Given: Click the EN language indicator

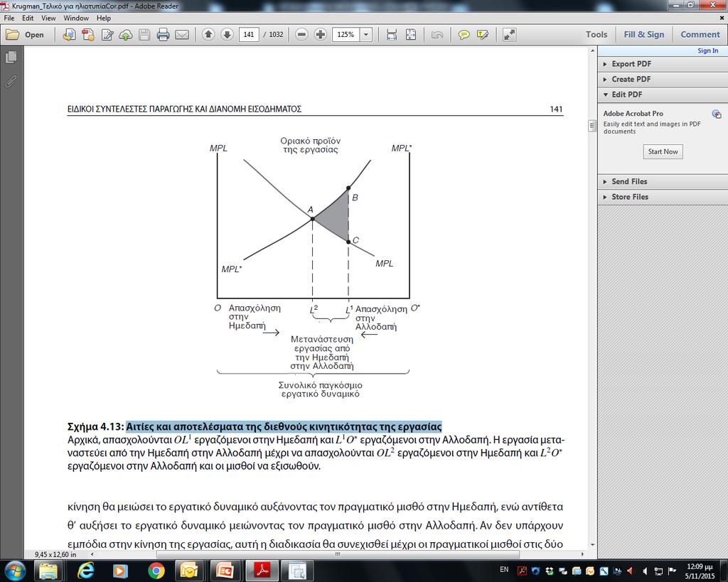Looking at the screenshot, I should pos(504,569).
